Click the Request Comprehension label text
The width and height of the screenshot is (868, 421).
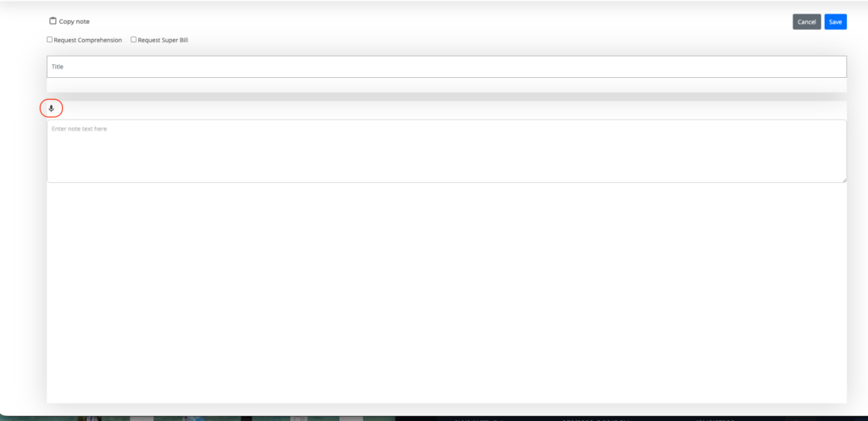pyautogui.click(x=87, y=41)
